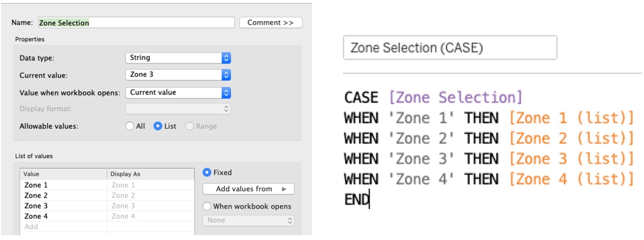The height and width of the screenshot is (240, 644).
Task: Select the Zone 4 value row
Action: tap(107, 216)
